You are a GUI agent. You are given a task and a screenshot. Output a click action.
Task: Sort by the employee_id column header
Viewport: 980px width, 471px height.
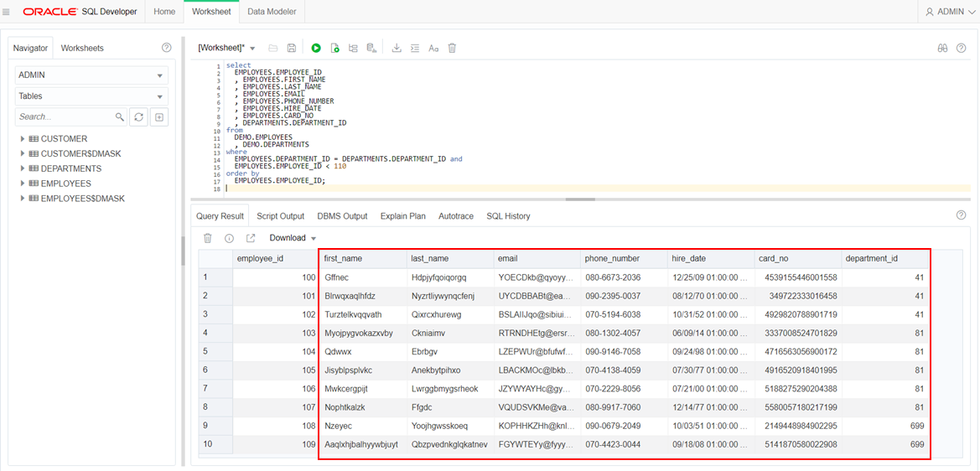point(275,259)
